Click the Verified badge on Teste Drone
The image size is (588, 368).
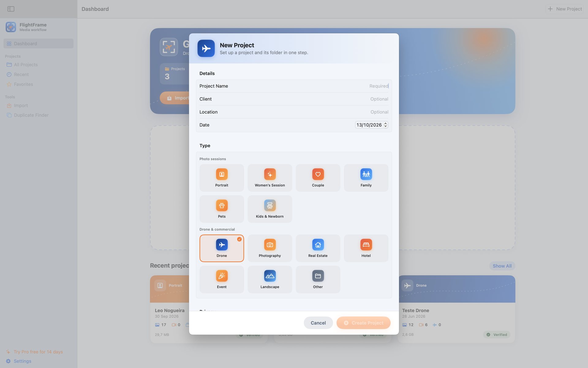tap(497, 335)
